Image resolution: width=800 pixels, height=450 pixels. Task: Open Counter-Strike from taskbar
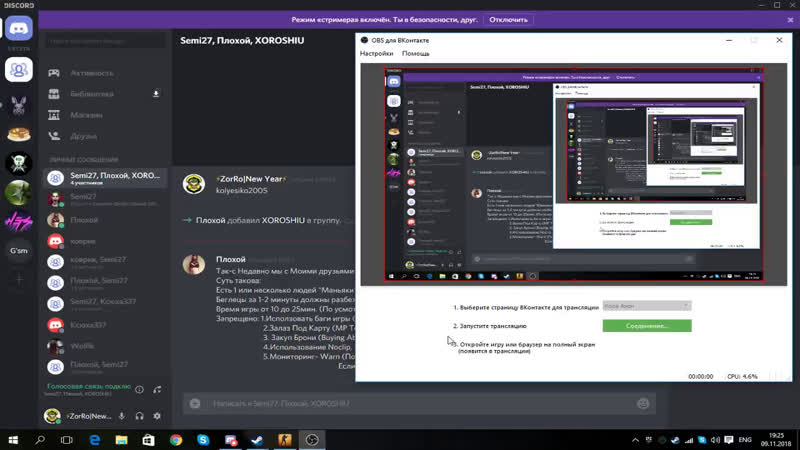285,440
